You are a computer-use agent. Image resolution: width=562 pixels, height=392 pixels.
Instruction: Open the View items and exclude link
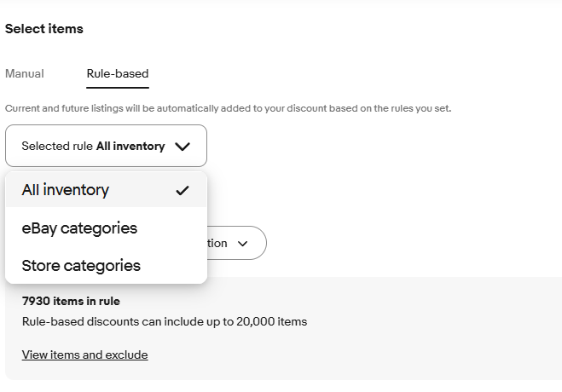(84, 355)
